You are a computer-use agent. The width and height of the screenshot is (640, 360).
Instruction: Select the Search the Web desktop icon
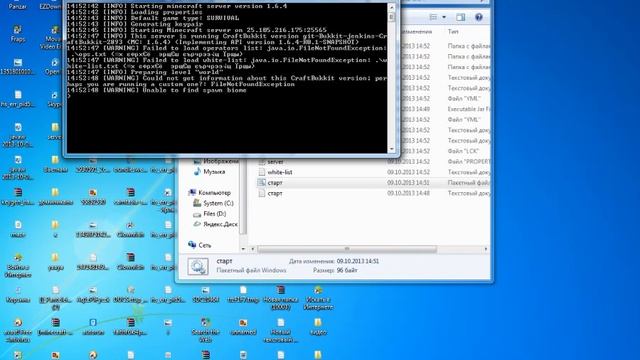pos(206,330)
